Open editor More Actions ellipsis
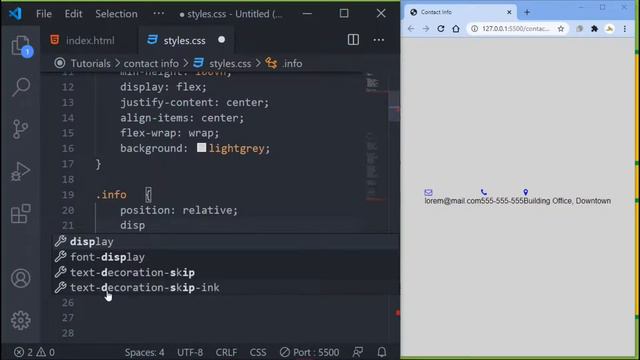Image resolution: width=640 pixels, height=360 pixels. [x=378, y=40]
